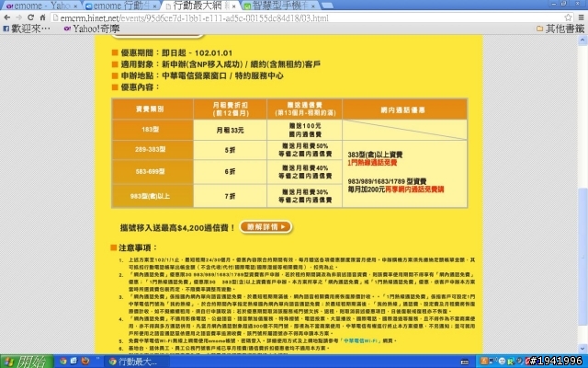This screenshot has height=368, width=588.
Task: Click the red 再享網內通話免費講 text
Action: (x=414, y=190)
